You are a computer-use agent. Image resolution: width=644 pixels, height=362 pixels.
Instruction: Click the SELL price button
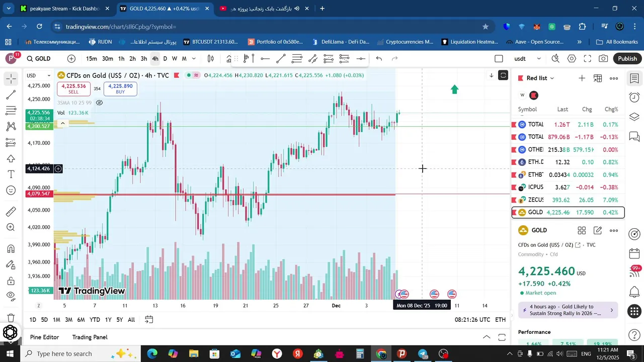[x=73, y=89]
